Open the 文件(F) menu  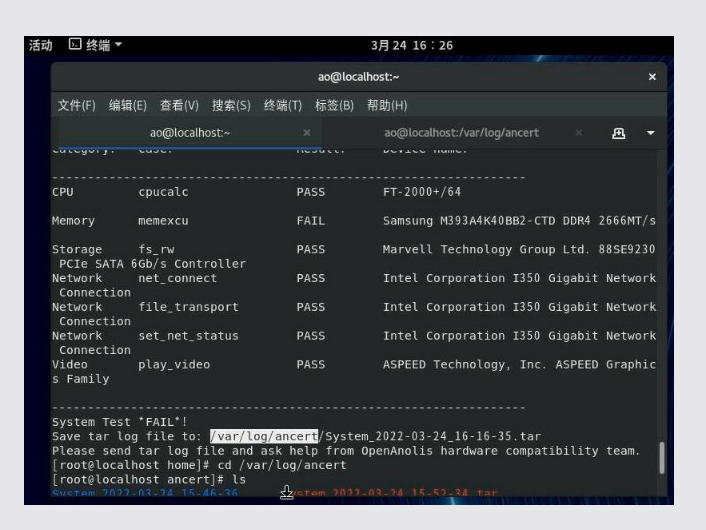pyautogui.click(x=76, y=105)
